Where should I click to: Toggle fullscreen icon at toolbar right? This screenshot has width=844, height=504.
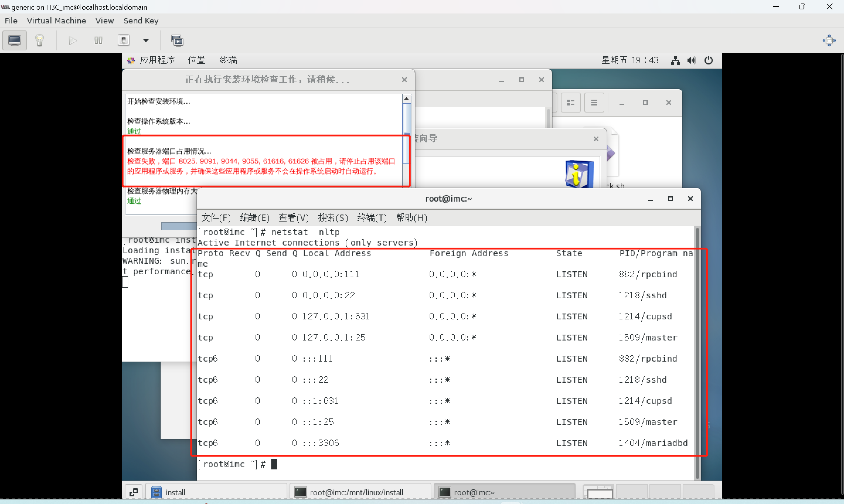829,40
